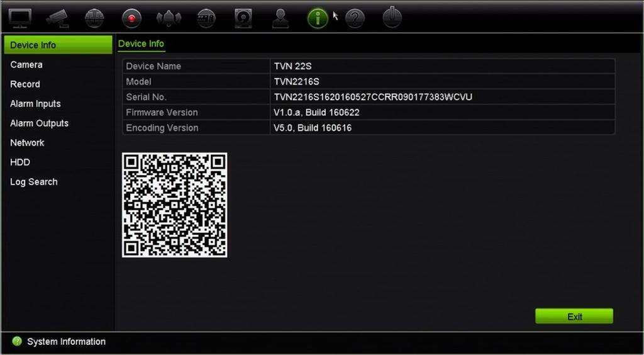Screen dimensions: 644x355
Task: Open the device management recorder icon
Action: point(206,18)
